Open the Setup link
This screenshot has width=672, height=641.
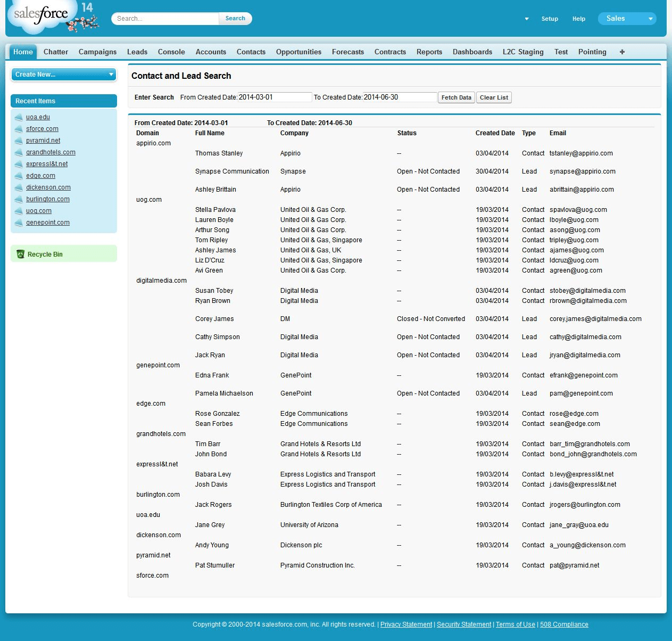tap(550, 19)
